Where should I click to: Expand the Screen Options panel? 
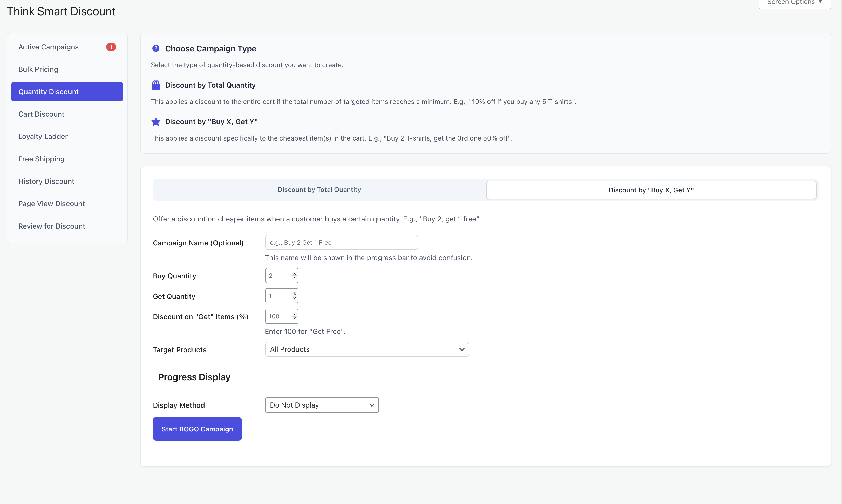pos(794,2)
